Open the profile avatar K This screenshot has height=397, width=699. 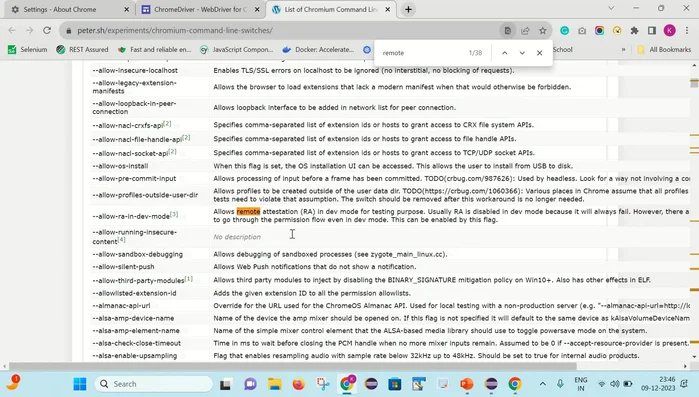click(x=670, y=30)
